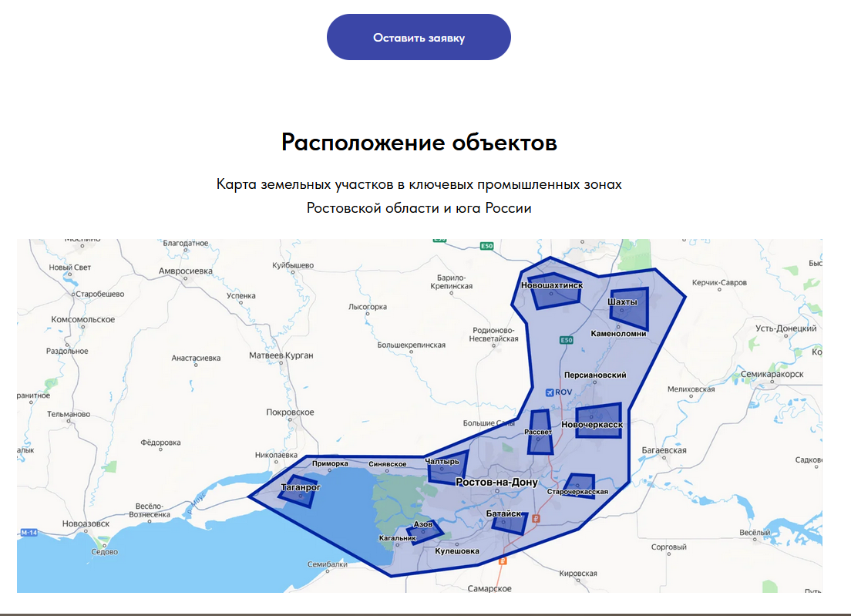Image resolution: width=851 pixels, height=616 pixels.
Task: Click the ROV airport icon on map
Action: [549, 392]
